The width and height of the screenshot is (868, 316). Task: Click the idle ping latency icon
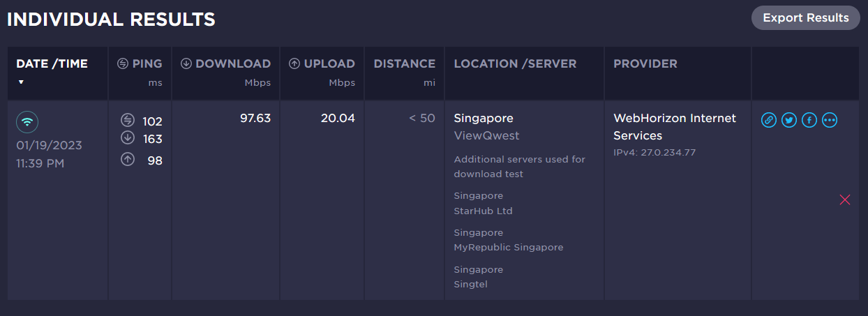pyautogui.click(x=127, y=120)
